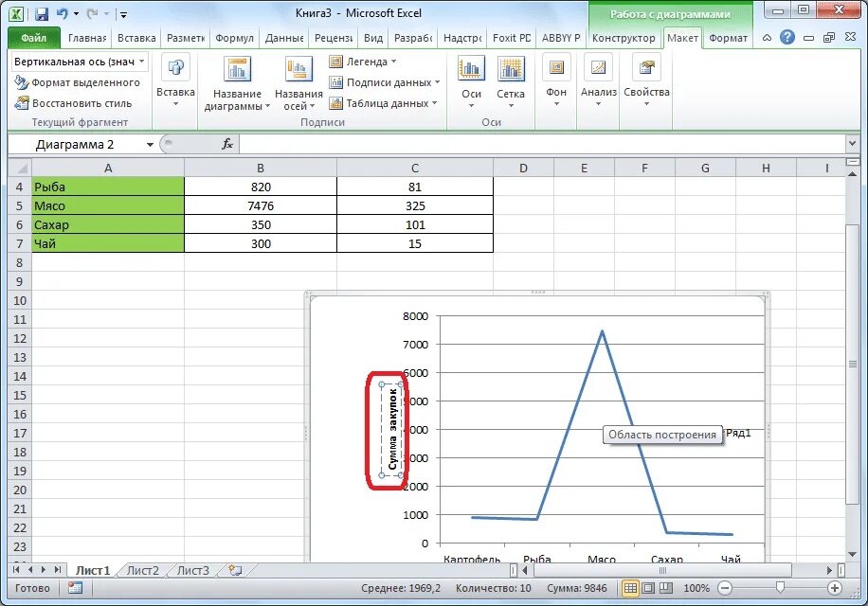Image resolution: width=868 pixels, height=606 pixels.
Task: Click Восстановить стиль reset style
Action: [73, 103]
